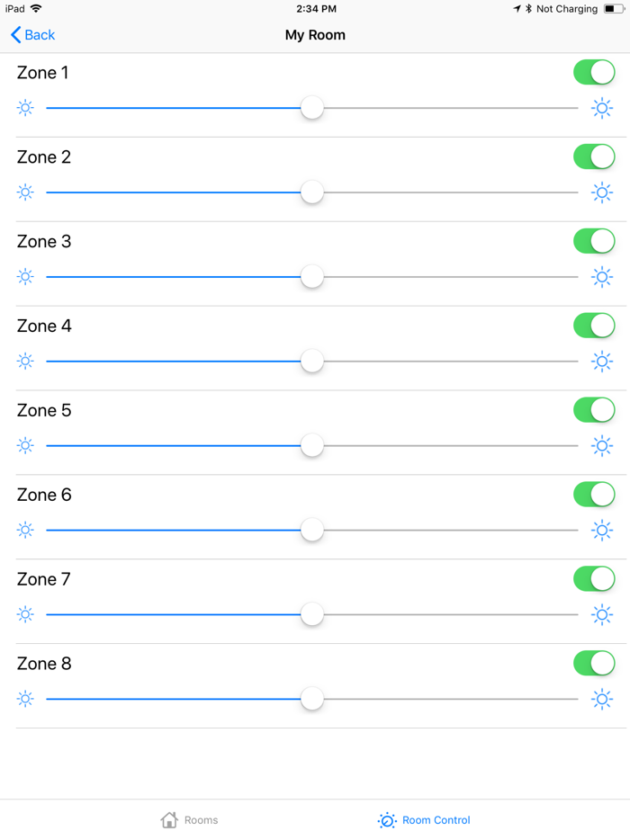Tap the Zone 4 label

44,326
